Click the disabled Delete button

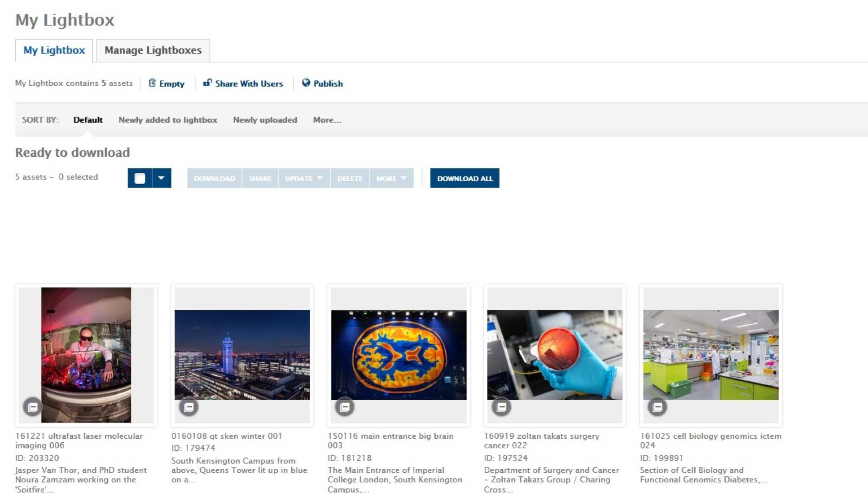click(350, 178)
